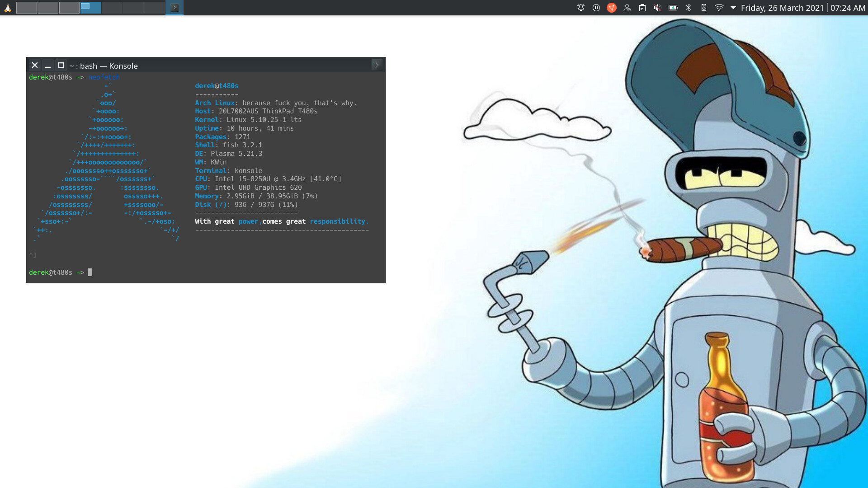Viewport: 868px width, 488px height.
Task: Expand hidden system tray icons arrow
Action: coord(733,8)
